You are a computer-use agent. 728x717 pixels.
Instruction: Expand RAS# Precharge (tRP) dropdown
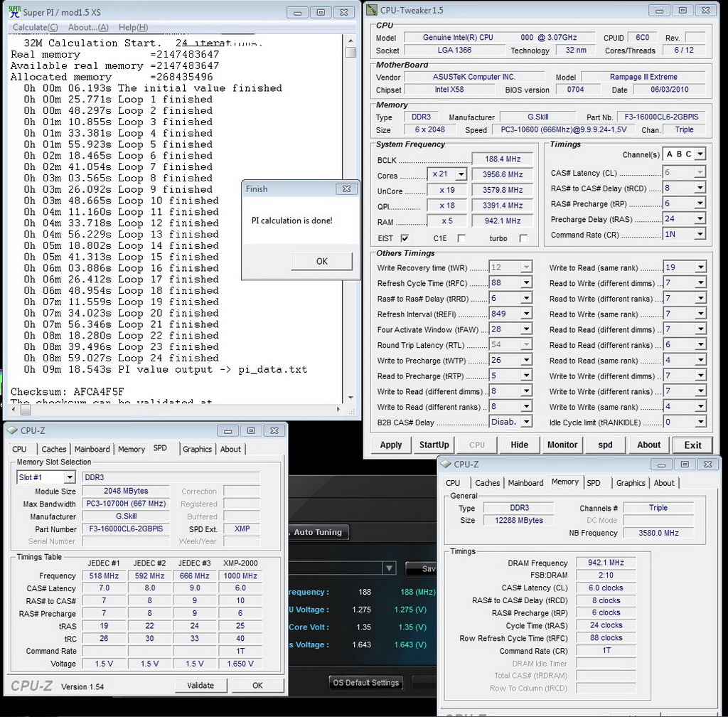tap(700, 203)
